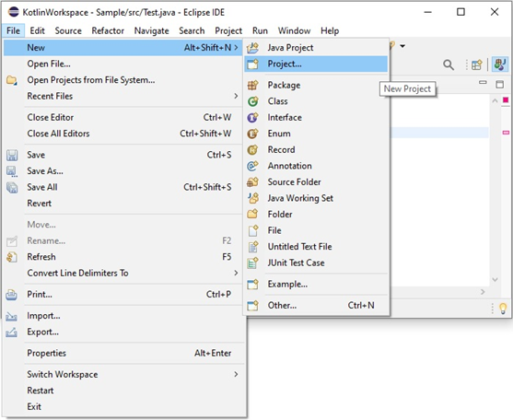The image size is (513, 420).
Task: Minimize the editor view panel
Action: [483, 82]
